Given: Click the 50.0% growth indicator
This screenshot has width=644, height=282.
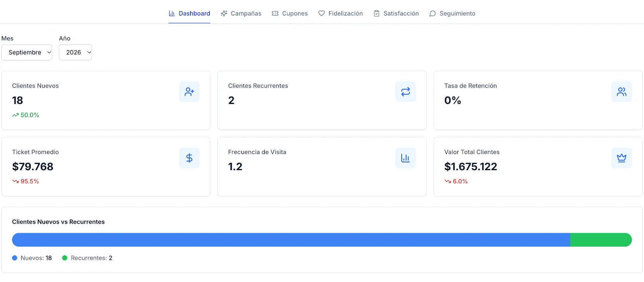Looking at the screenshot, I should tap(26, 115).
